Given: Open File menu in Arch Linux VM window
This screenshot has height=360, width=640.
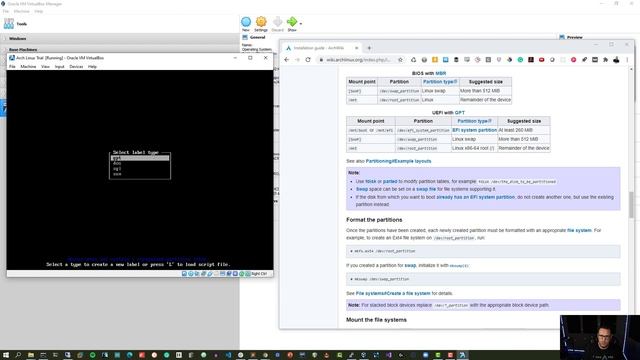Looking at the screenshot, I should coord(12,67).
